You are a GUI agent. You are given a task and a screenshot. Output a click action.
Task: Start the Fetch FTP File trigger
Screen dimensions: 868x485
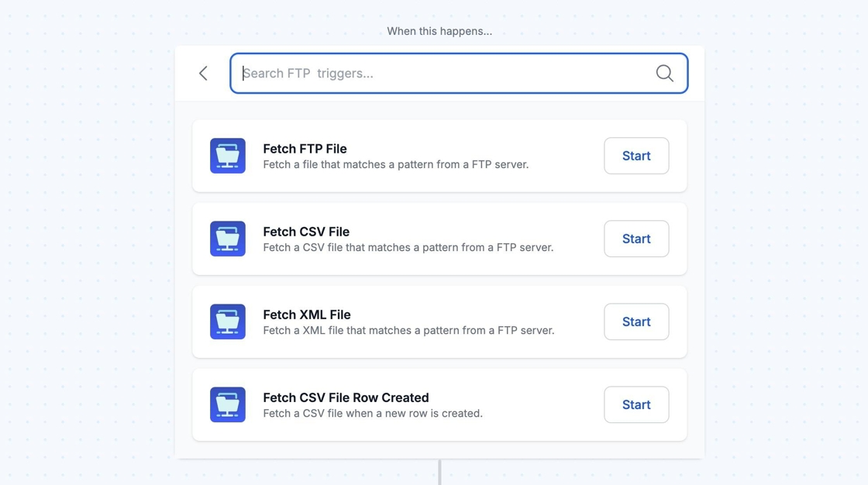click(636, 156)
